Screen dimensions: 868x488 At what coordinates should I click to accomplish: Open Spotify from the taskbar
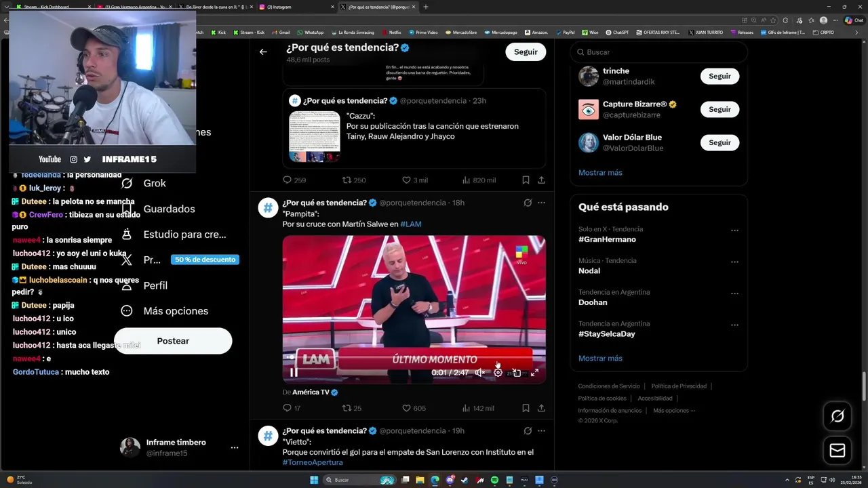coord(494,480)
